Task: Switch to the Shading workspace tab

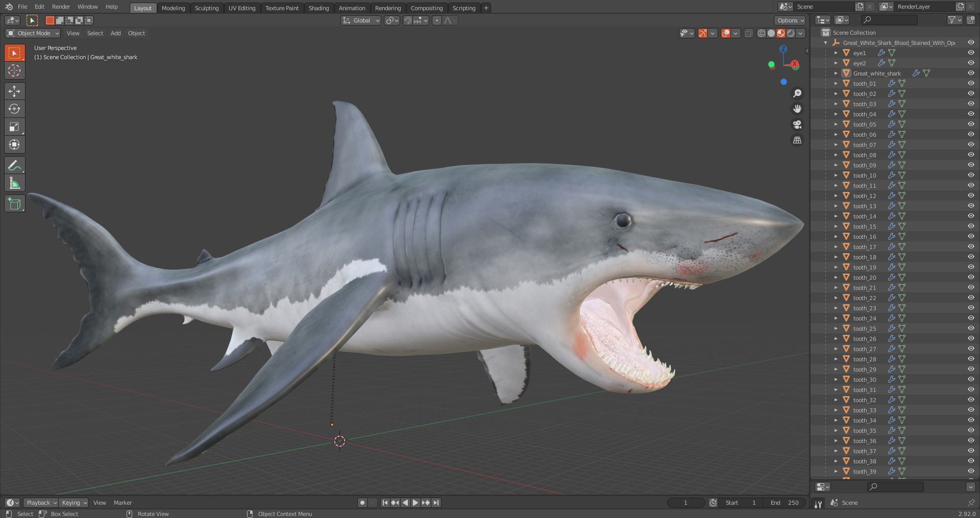Action: (x=318, y=8)
